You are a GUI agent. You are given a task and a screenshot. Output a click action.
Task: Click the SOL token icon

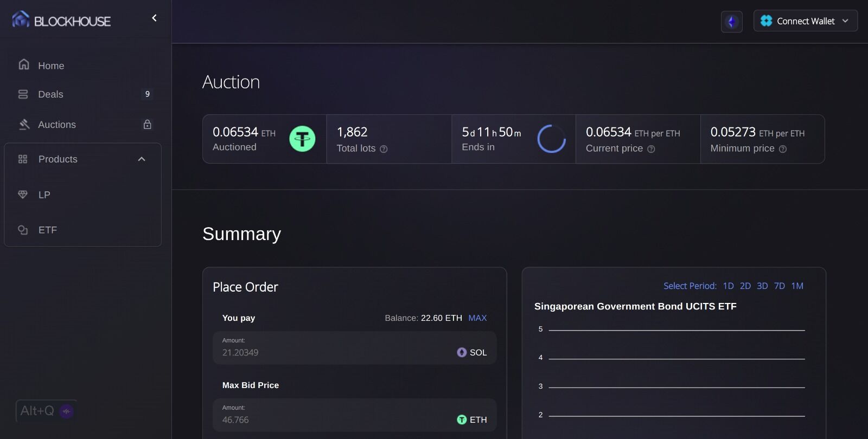[x=462, y=352]
